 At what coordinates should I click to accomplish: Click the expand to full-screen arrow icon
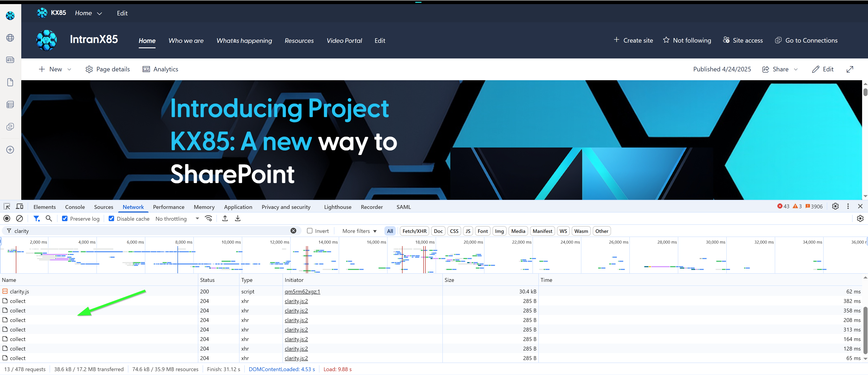coord(850,69)
